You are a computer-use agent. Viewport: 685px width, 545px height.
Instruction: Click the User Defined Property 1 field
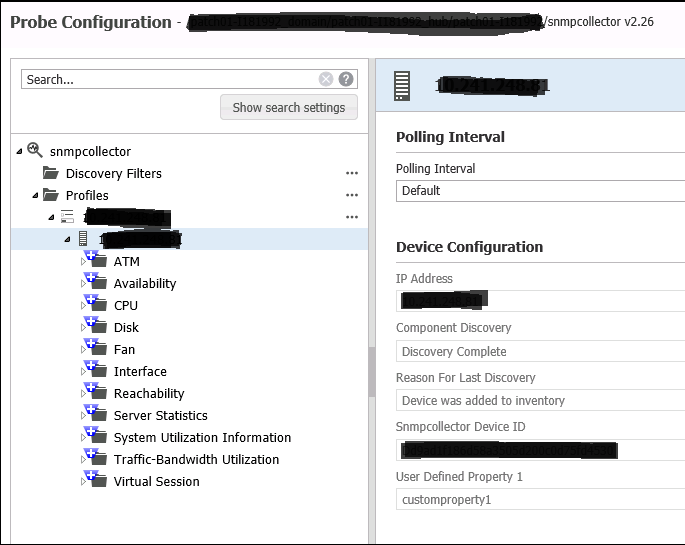pos(540,499)
